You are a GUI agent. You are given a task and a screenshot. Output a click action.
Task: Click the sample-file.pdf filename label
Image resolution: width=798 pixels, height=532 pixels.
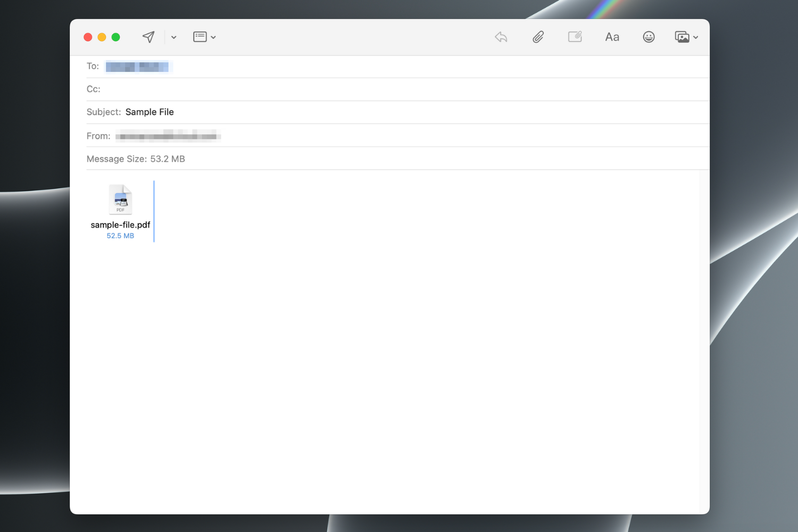point(120,225)
